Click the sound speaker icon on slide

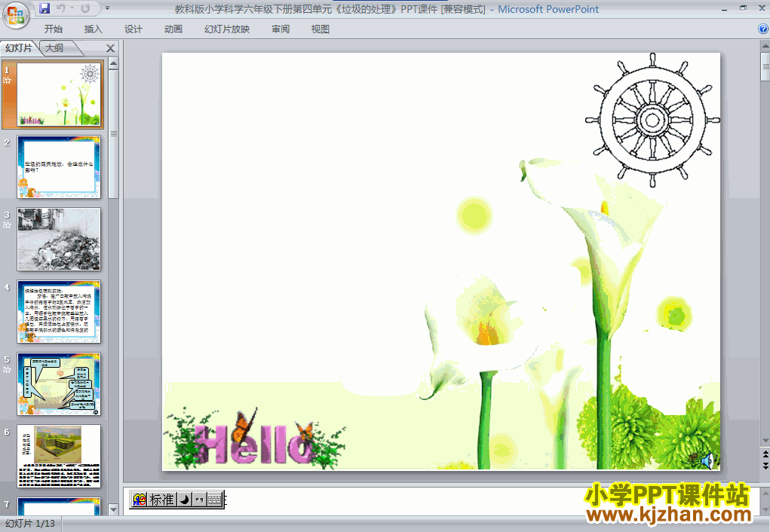click(709, 461)
